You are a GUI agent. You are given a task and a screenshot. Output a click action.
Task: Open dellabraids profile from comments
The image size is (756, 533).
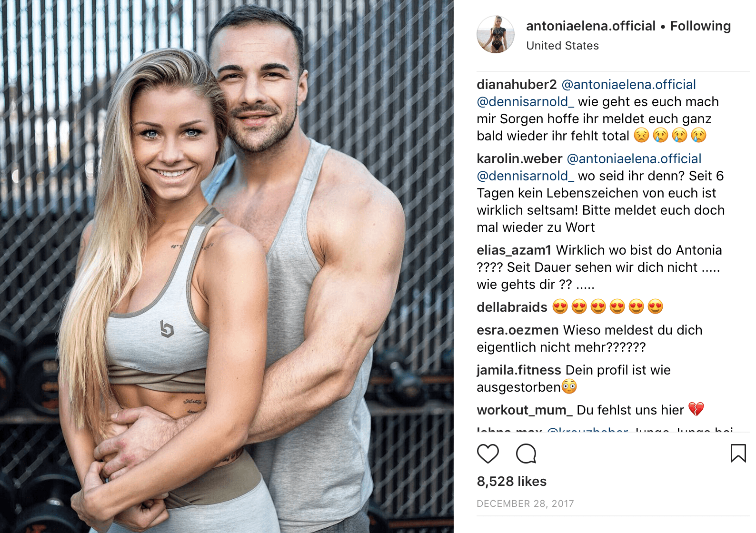click(x=512, y=307)
